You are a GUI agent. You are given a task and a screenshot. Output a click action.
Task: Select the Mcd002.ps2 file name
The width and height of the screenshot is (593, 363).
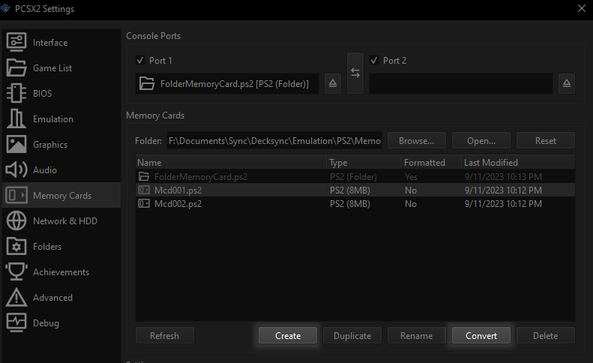tap(178, 204)
